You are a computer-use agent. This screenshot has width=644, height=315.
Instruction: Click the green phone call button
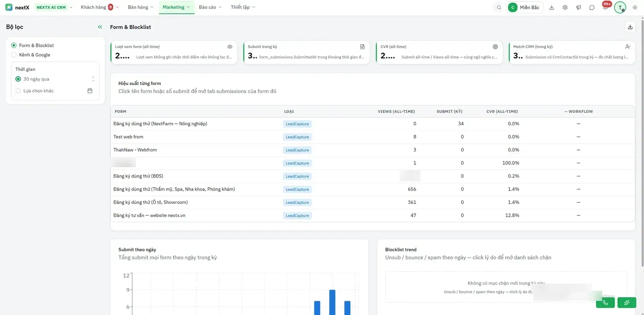(x=605, y=303)
